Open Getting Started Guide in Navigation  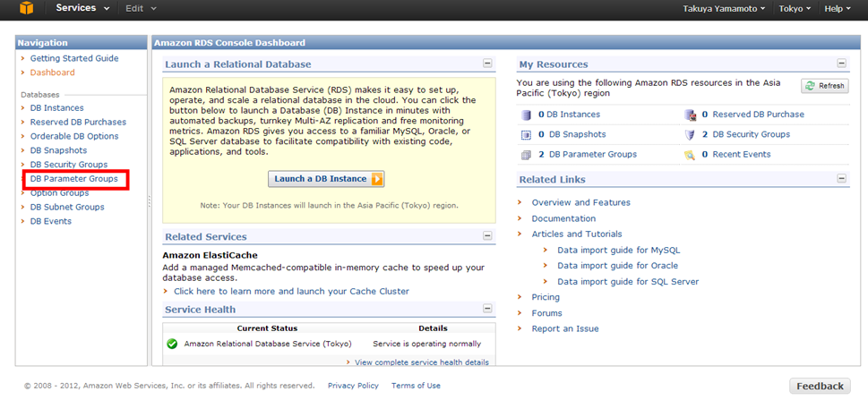coord(74,58)
